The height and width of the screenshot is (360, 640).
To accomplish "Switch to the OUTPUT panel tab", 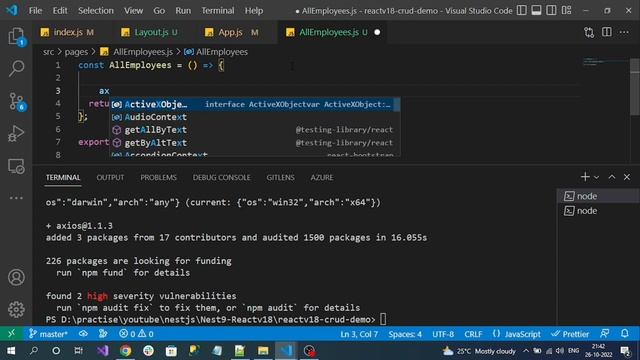I will click(110, 178).
